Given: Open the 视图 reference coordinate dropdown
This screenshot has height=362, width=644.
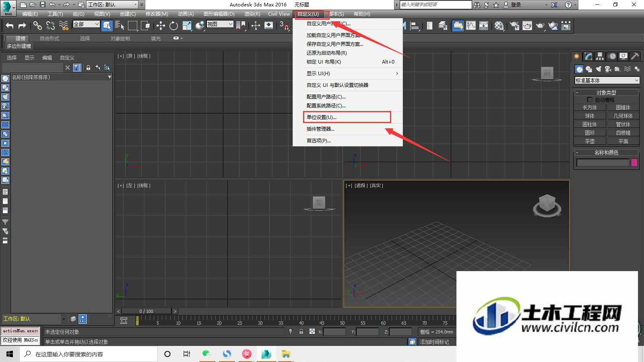Looking at the screenshot, I should tap(220, 24).
